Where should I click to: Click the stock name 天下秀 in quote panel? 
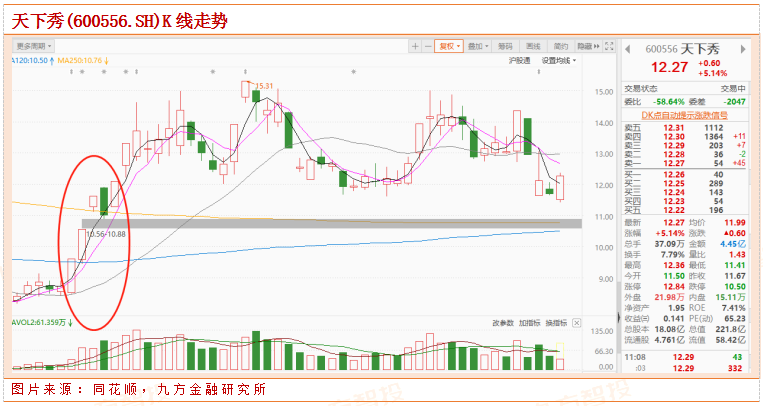pos(700,49)
